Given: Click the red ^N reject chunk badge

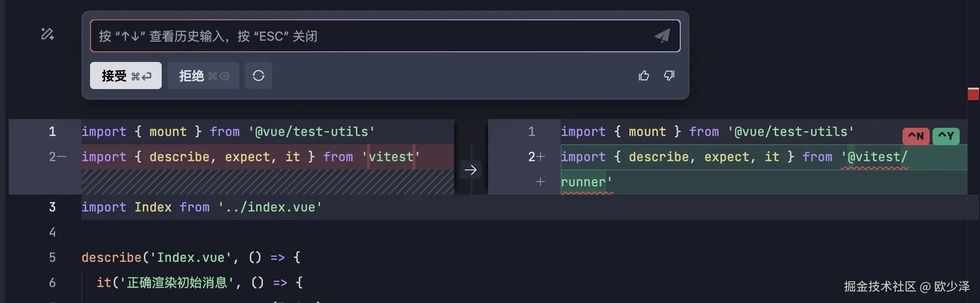Looking at the screenshot, I should pyautogui.click(x=916, y=136).
